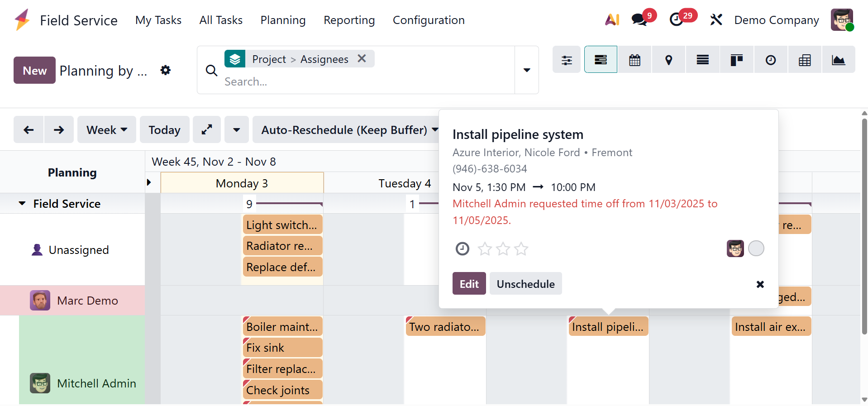Switch to the Activity view

pos(770,60)
